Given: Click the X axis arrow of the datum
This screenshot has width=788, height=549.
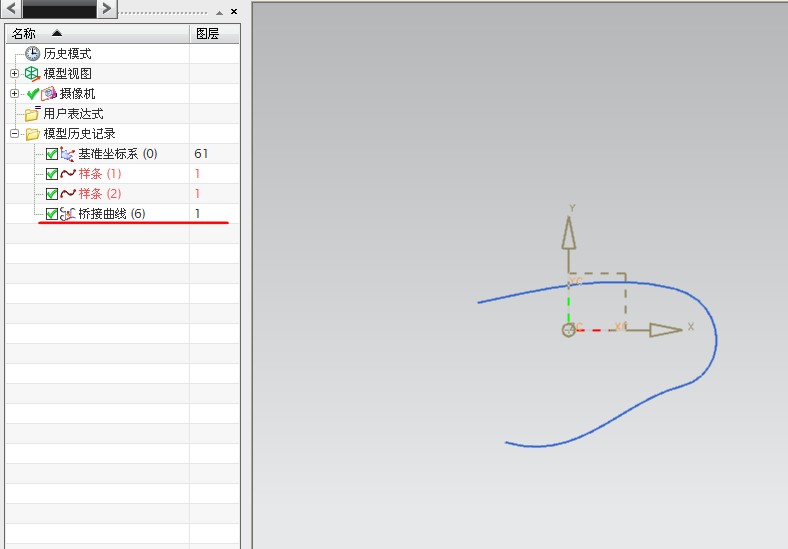Looking at the screenshot, I should [665, 330].
